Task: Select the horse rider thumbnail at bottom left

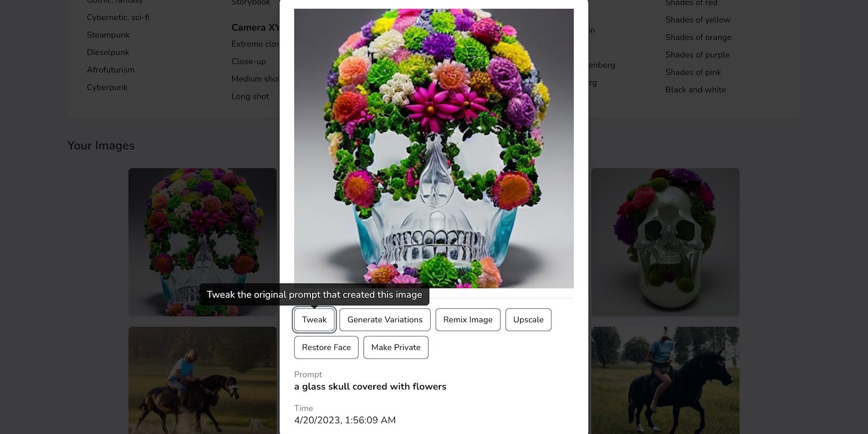Action: click(202, 380)
